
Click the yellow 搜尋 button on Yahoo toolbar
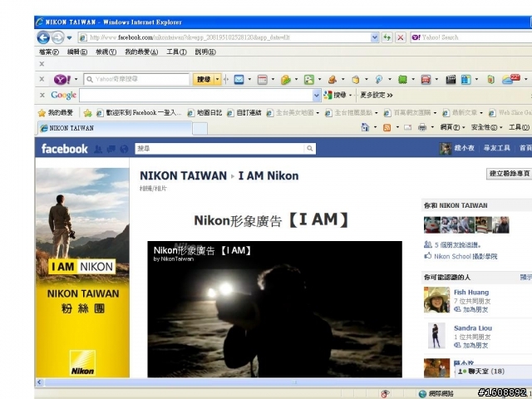click(204, 80)
